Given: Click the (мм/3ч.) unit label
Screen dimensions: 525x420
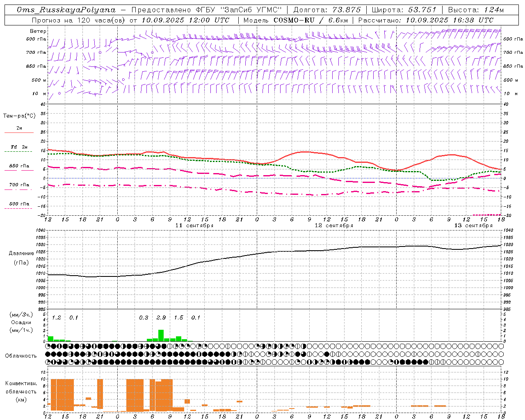Looking at the screenshot, I should [x=21, y=315].
